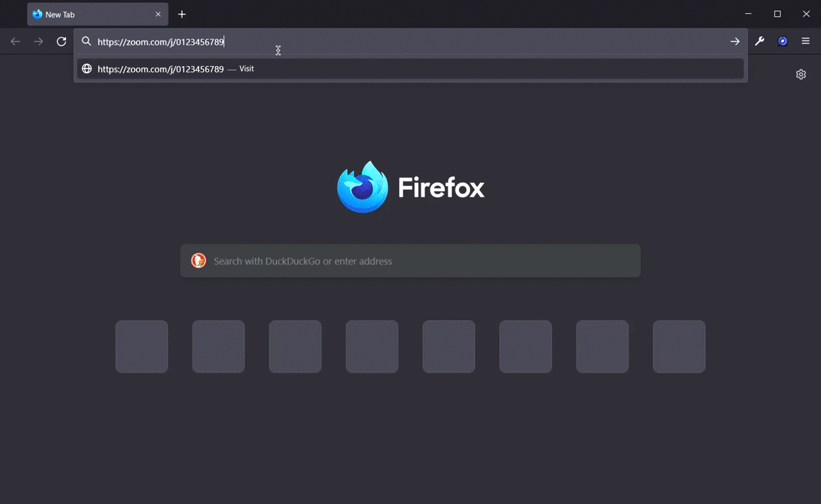Click in the address bar URL text
This screenshot has width=821, height=504.
click(160, 42)
